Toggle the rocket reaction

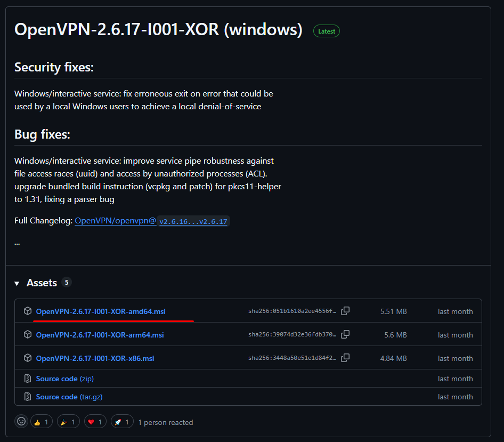122,422
